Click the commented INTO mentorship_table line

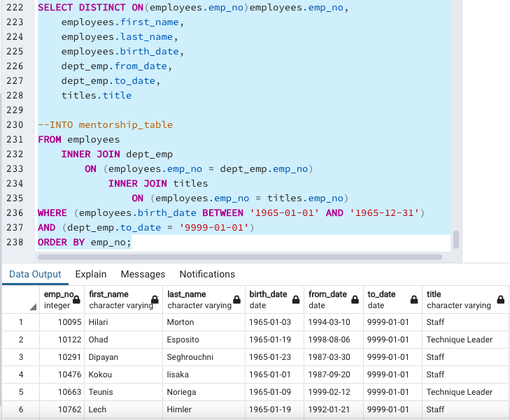point(105,124)
